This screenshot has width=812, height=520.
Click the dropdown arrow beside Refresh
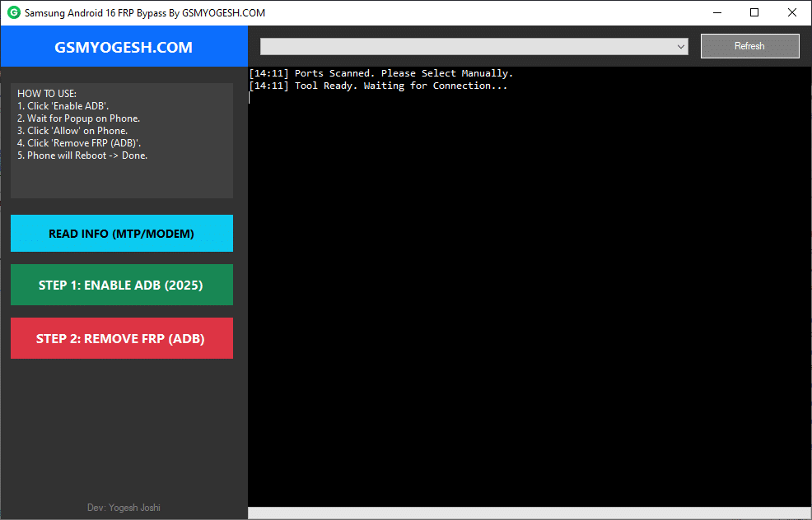pyautogui.click(x=681, y=46)
